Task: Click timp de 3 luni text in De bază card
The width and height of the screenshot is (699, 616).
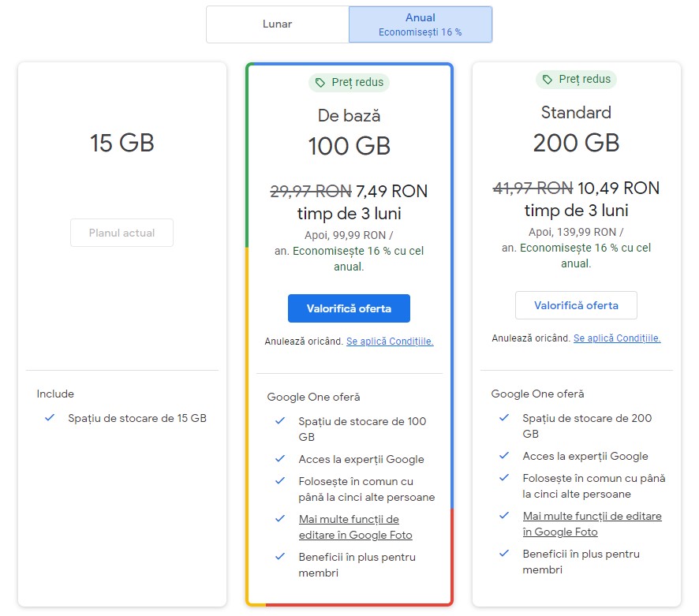Action: tap(349, 214)
